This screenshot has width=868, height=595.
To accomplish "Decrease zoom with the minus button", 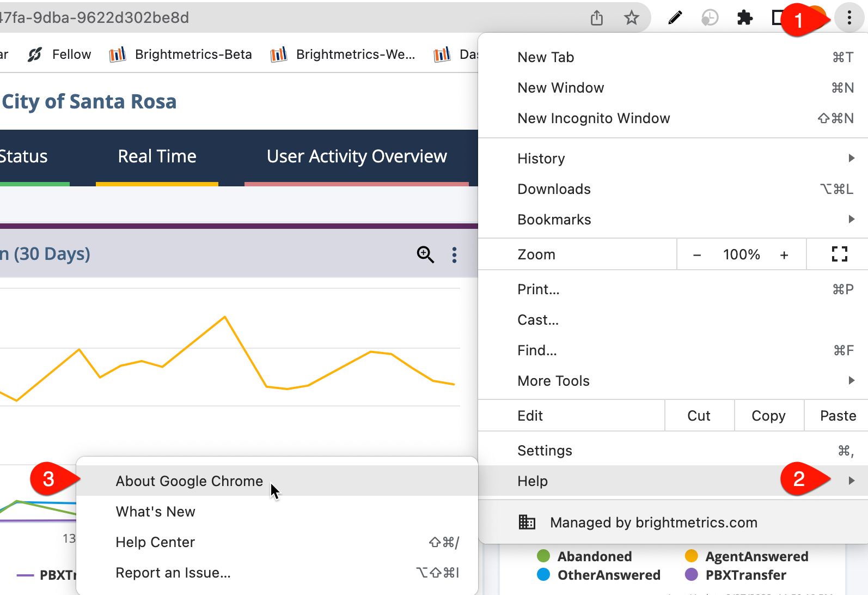I will click(x=697, y=254).
